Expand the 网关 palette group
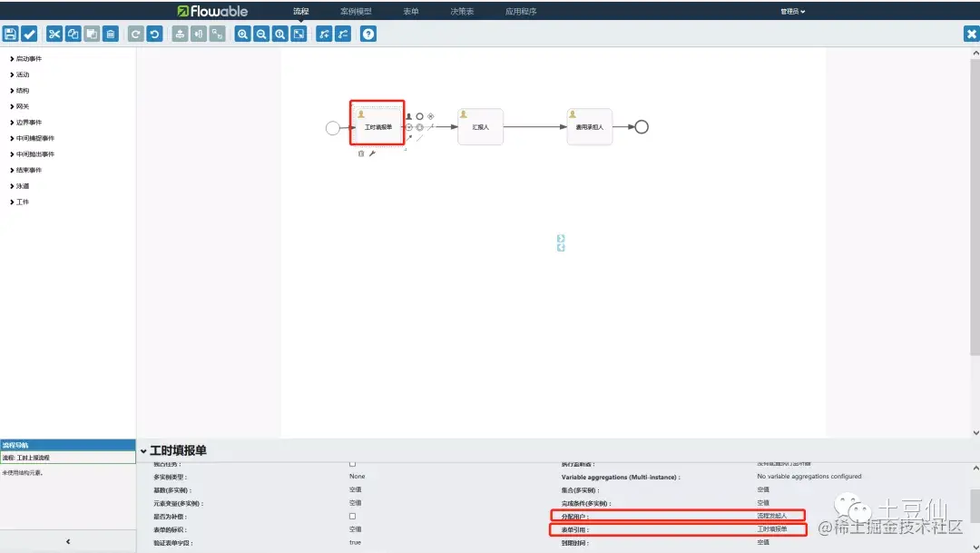 pyautogui.click(x=19, y=106)
